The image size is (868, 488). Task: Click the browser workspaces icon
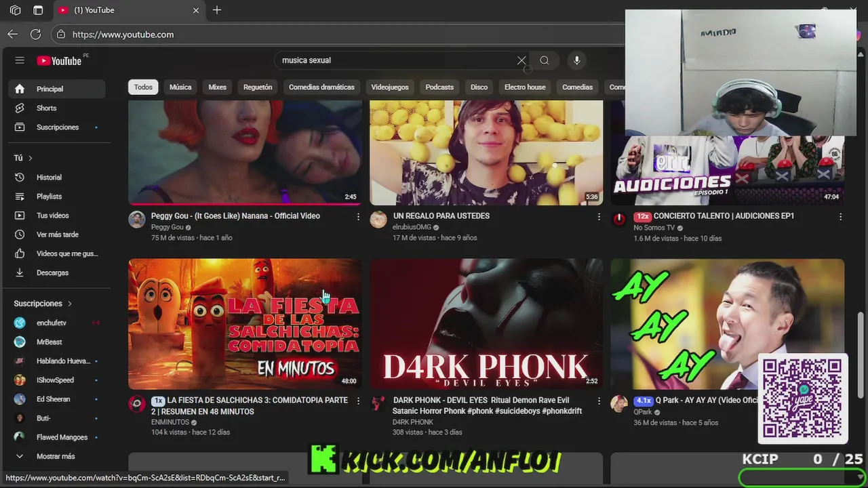point(15,10)
